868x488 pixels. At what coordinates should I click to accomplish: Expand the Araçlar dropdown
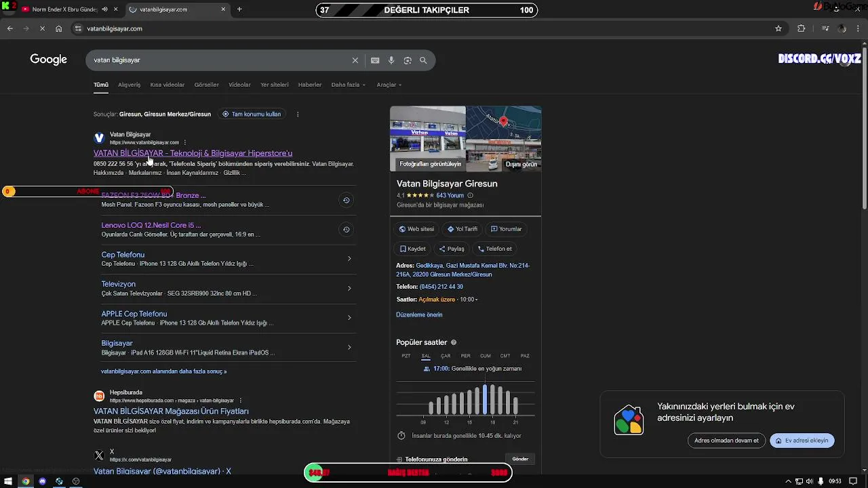click(389, 85)
